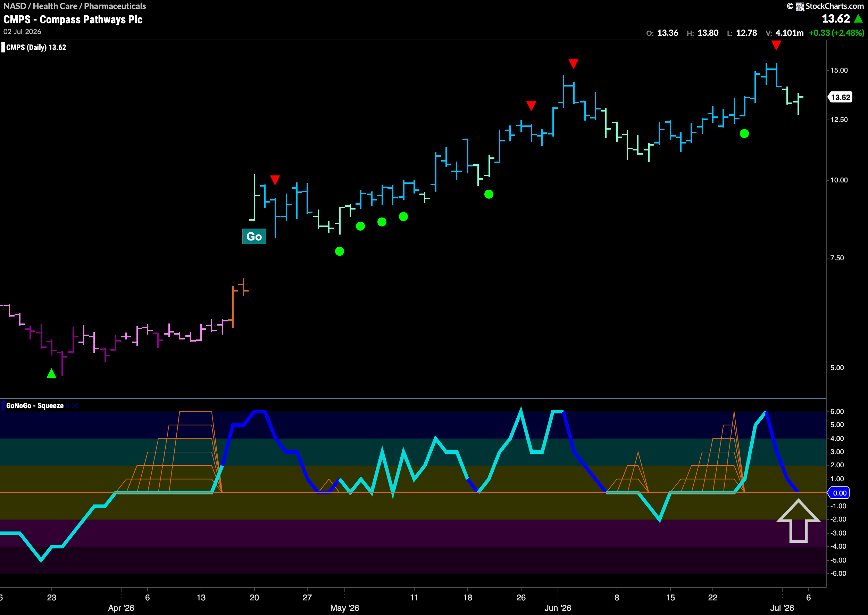Click the CMPS - Compass Pathways Plc title

tap(73, 19)
